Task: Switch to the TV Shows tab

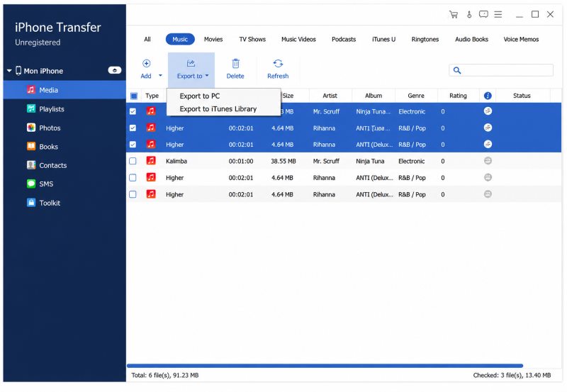Action: (252, 39)
